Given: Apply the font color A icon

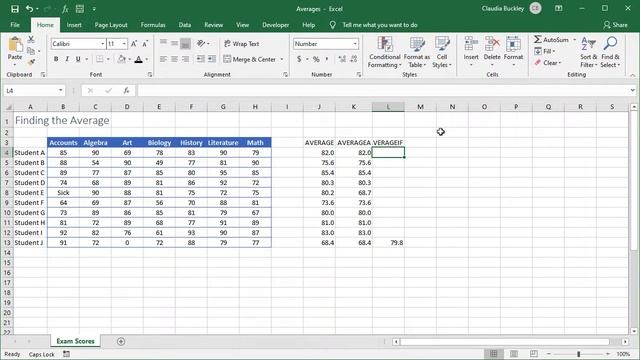Looking at the screenshot, I should (139, 59).
